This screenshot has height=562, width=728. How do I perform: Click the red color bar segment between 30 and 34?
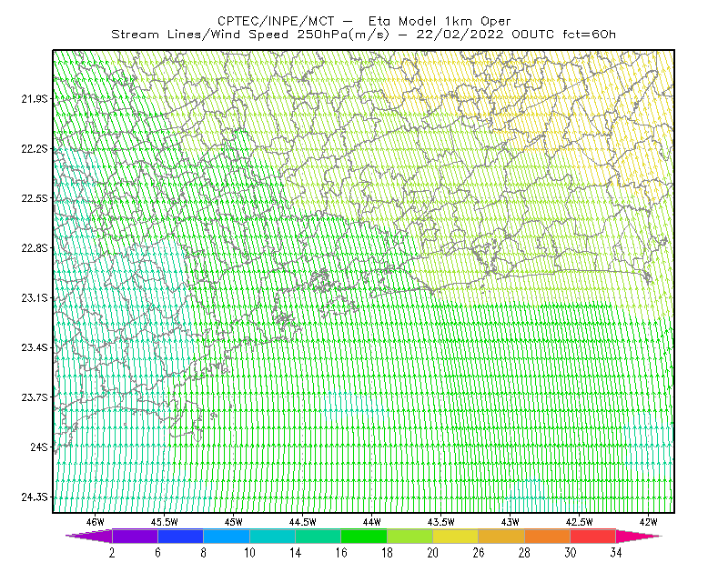pos(593,536)
